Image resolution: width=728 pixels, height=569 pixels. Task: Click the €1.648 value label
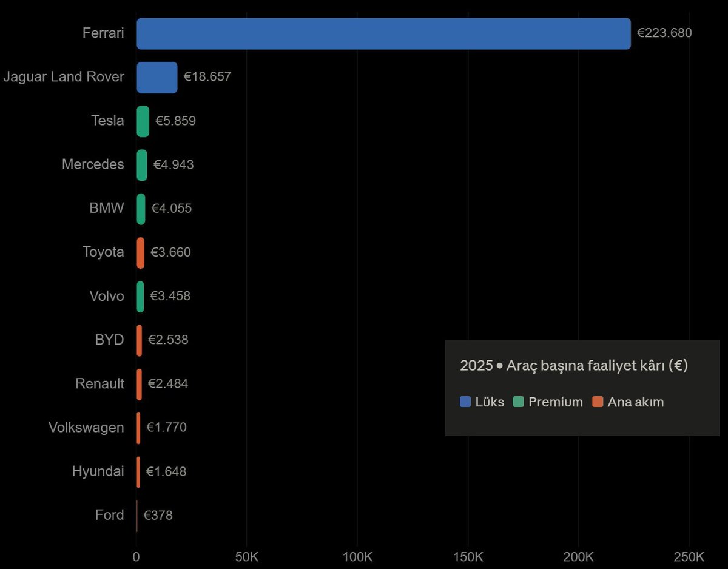coord(166,471)
